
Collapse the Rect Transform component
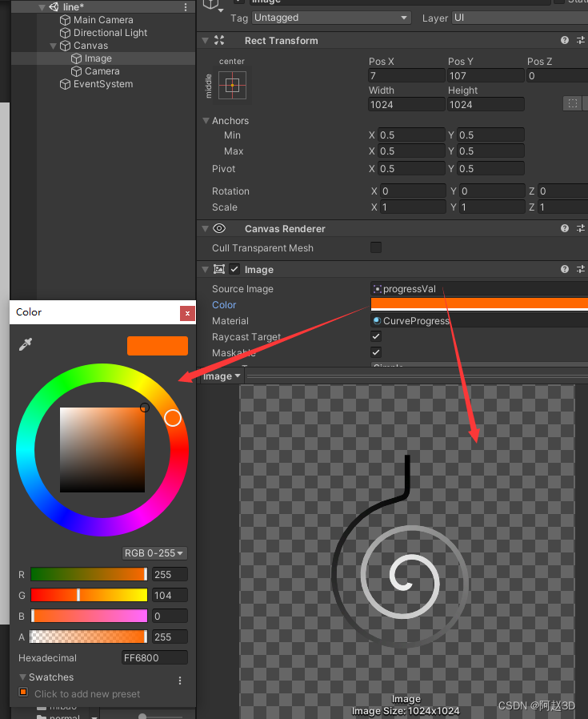(206, 40)
